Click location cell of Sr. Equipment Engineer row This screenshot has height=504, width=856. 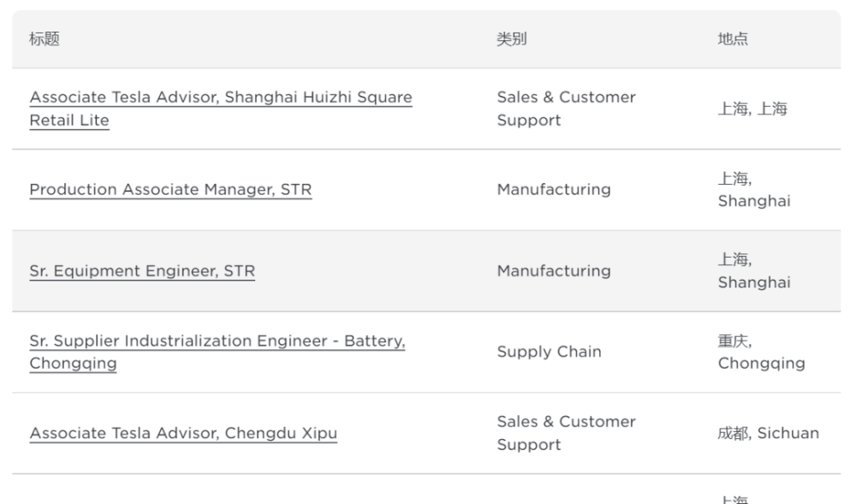point(753,271)
